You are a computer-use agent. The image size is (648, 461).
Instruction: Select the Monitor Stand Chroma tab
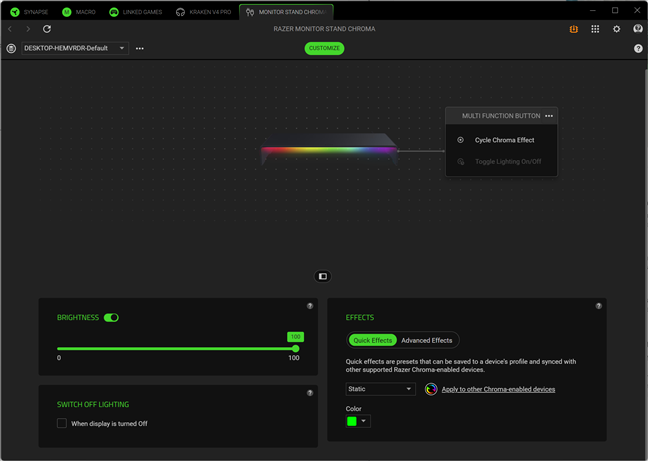pos(286,12)
